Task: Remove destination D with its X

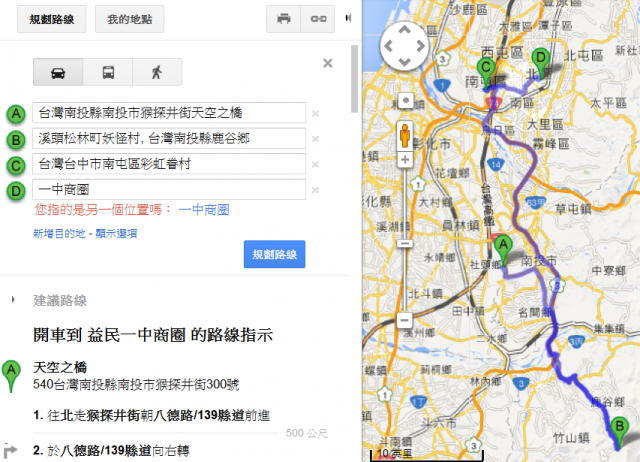Action: coord(315,190)
